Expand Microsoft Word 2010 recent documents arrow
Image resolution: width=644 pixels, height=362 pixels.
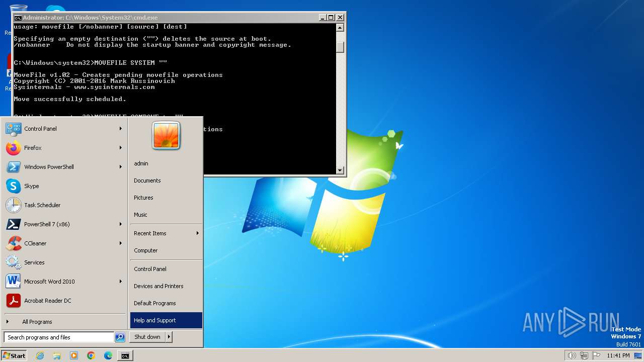coord(121,282)
